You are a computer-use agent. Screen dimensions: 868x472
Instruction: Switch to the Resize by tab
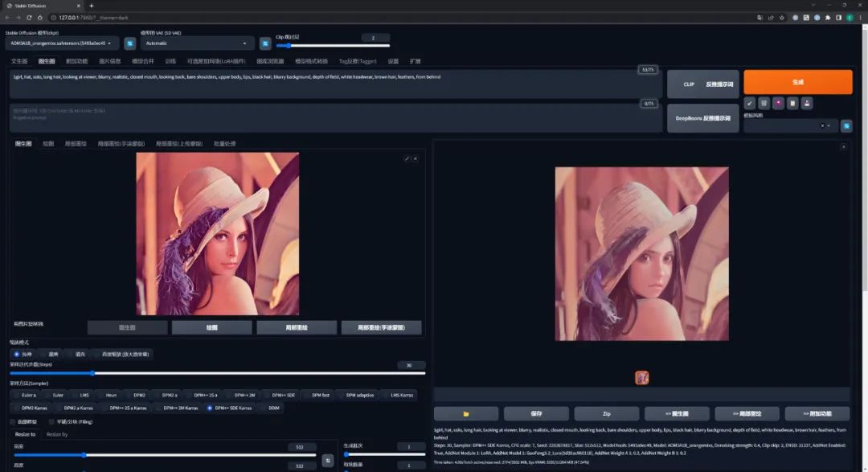(x=57, y=434)
